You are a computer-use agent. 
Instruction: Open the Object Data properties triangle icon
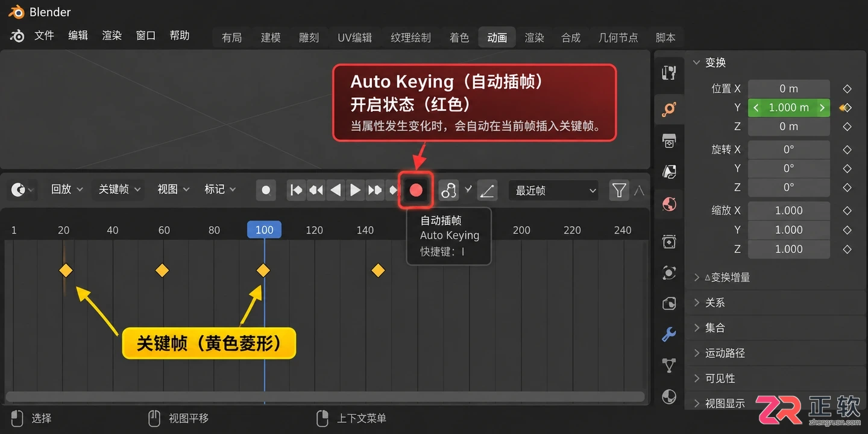[668, 365]
